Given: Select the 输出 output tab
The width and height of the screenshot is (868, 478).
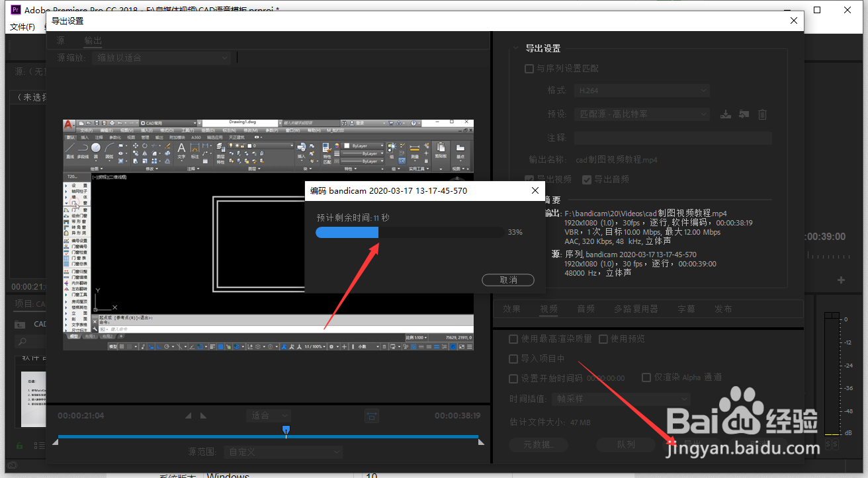Looking at the screenshot, I should pyautogui.click(x=93, y=41).
